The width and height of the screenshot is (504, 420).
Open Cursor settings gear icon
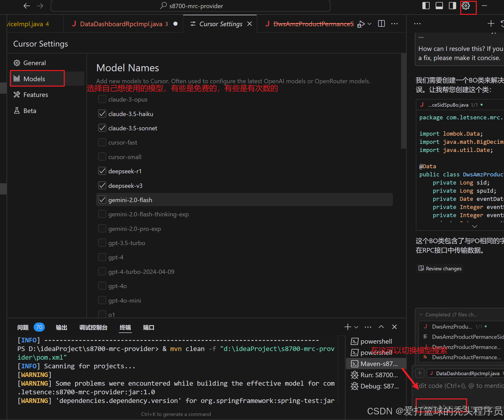click(466, 6)
